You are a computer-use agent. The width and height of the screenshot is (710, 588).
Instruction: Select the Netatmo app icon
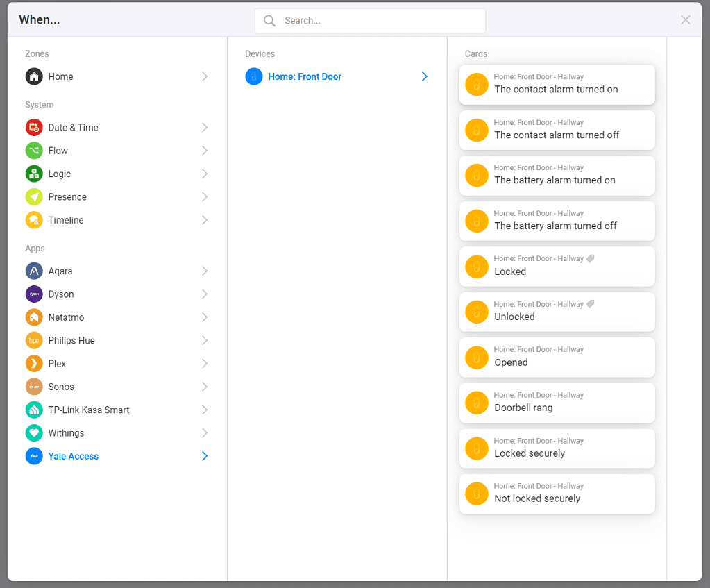click(34, 317)
